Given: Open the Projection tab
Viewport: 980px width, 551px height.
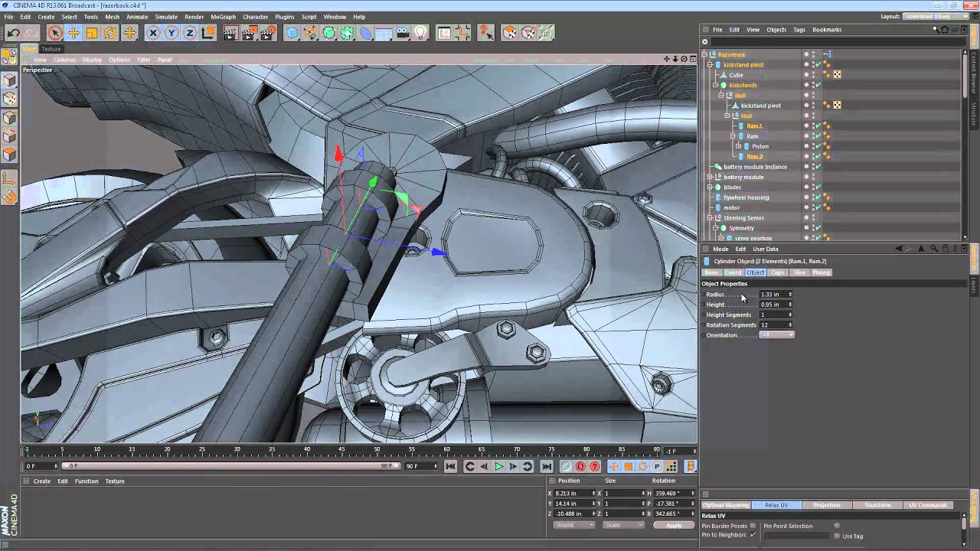Looking at the screenshot, I should 827,505.
